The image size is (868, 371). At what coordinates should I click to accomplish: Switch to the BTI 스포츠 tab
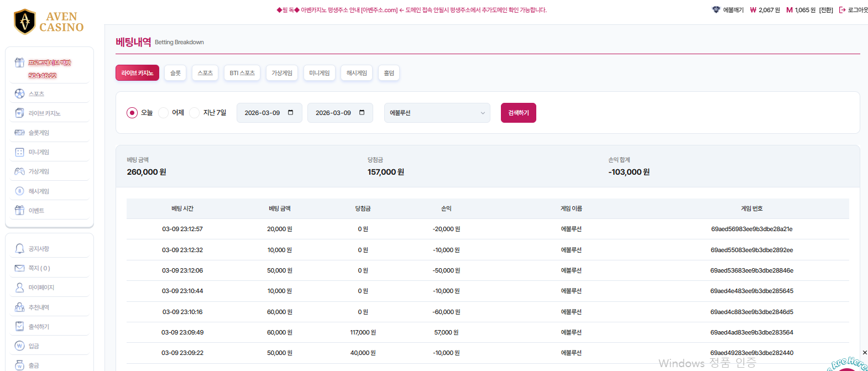coord(242,73)
